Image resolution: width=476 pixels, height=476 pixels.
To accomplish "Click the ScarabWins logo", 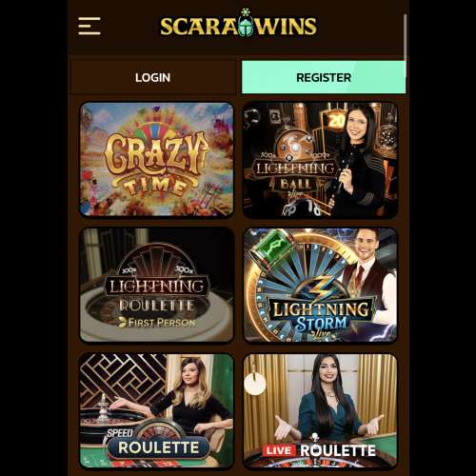I will point(239,24).
